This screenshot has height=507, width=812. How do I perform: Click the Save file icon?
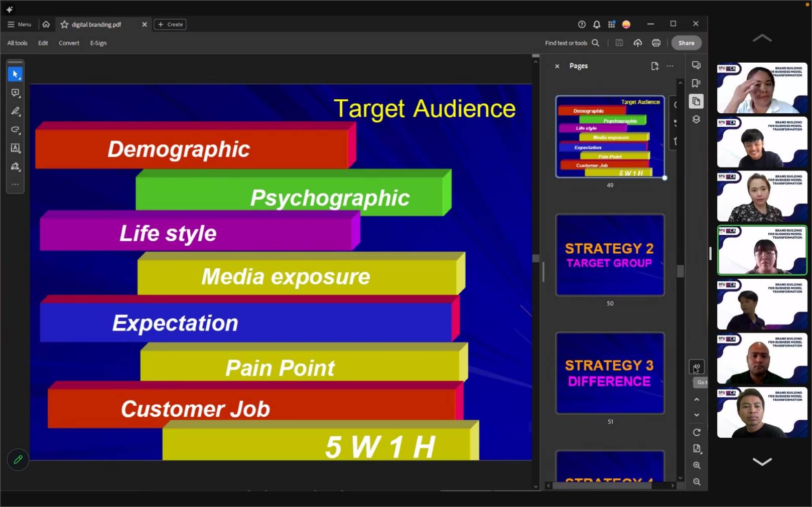click(x=619, y=43)
